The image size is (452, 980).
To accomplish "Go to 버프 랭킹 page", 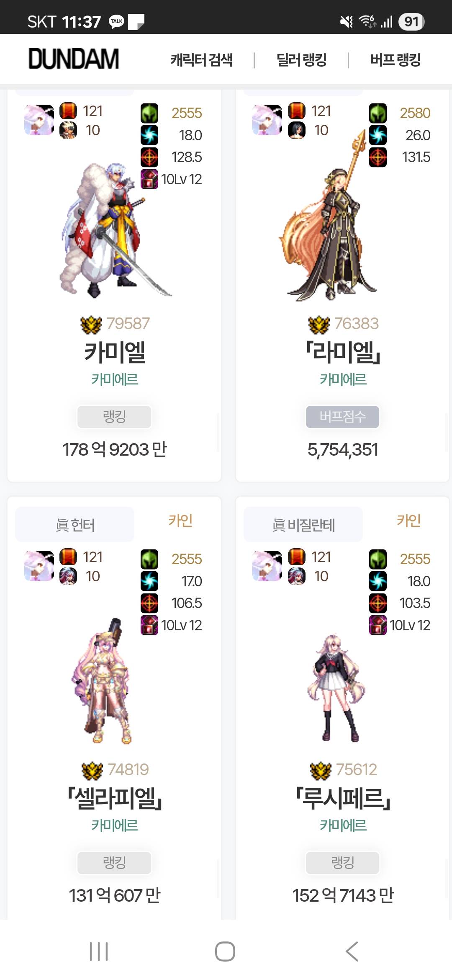I will click(395, 60).
